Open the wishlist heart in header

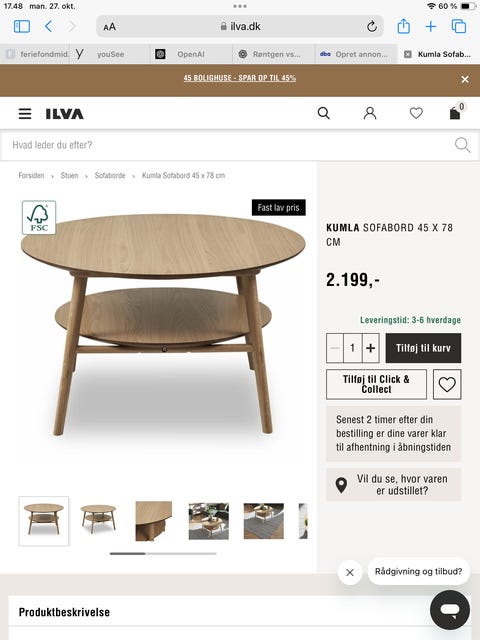coord(416,113)
